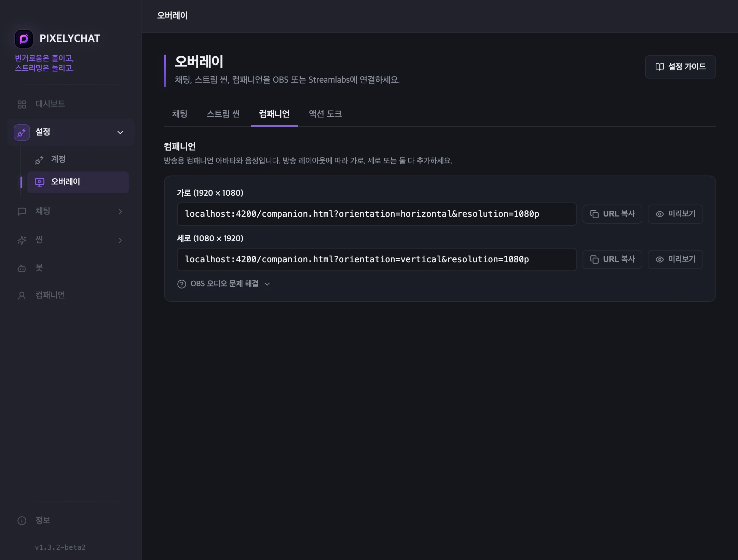The height and width of the screenshot is (560, 738).
Task: Click the question mark icon by OBS 오디오
Action: 182,284
